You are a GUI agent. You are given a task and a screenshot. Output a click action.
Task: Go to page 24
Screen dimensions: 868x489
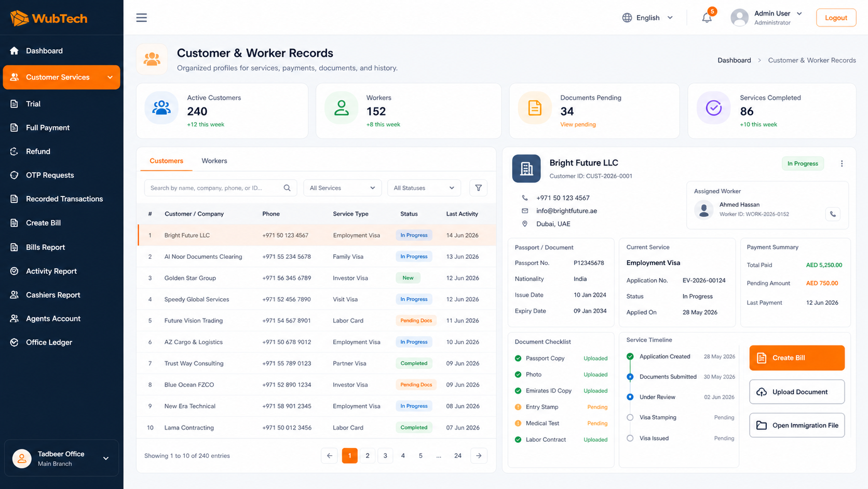point(458,456)
